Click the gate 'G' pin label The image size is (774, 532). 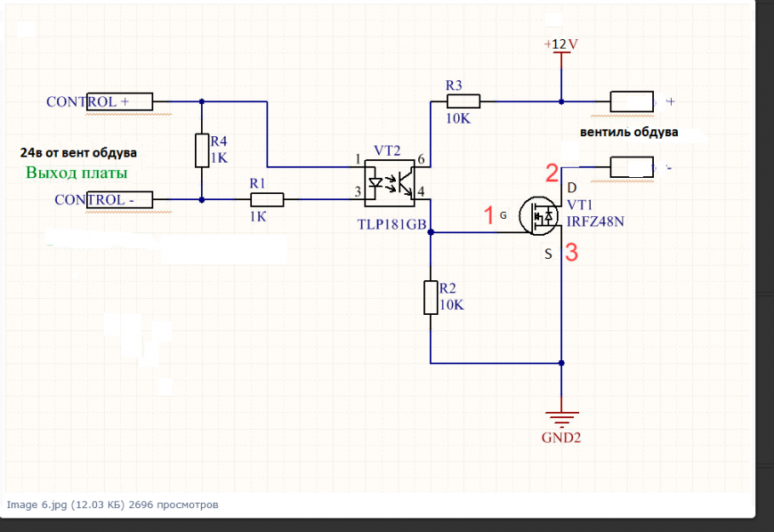[x=503, y=215]
